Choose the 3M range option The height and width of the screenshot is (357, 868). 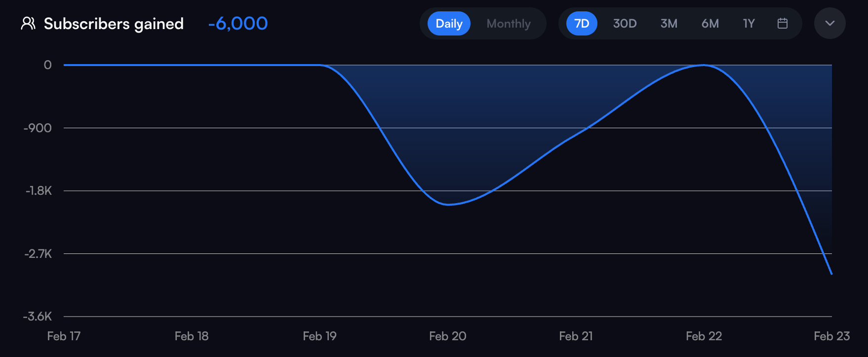pyautogui.click(x=669, y=24)
